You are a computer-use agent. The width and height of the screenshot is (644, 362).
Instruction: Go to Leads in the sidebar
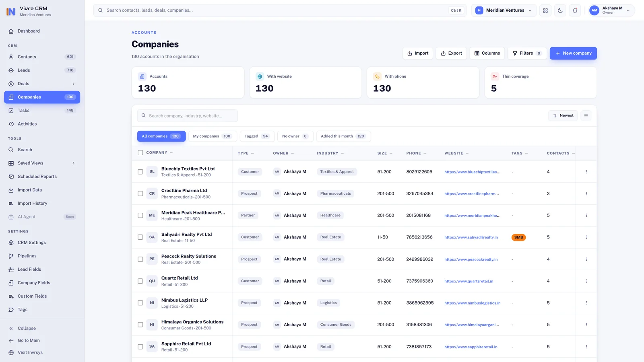coord(42,70)
